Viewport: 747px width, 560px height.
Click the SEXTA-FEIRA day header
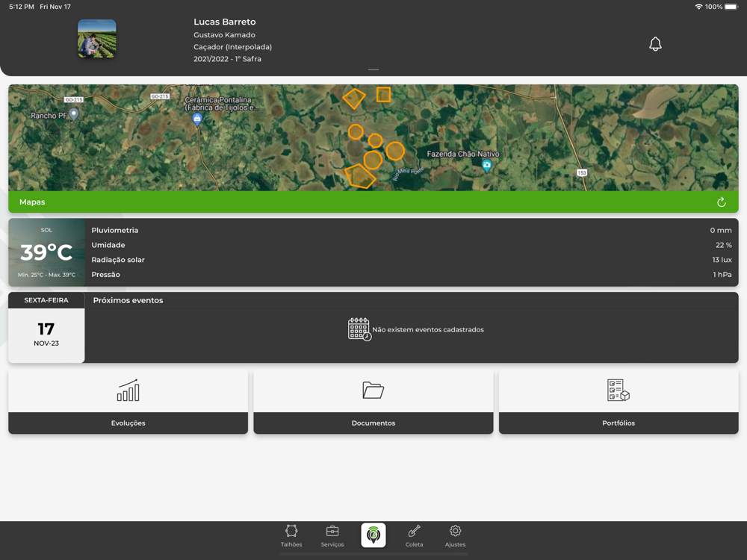point(46,300)
